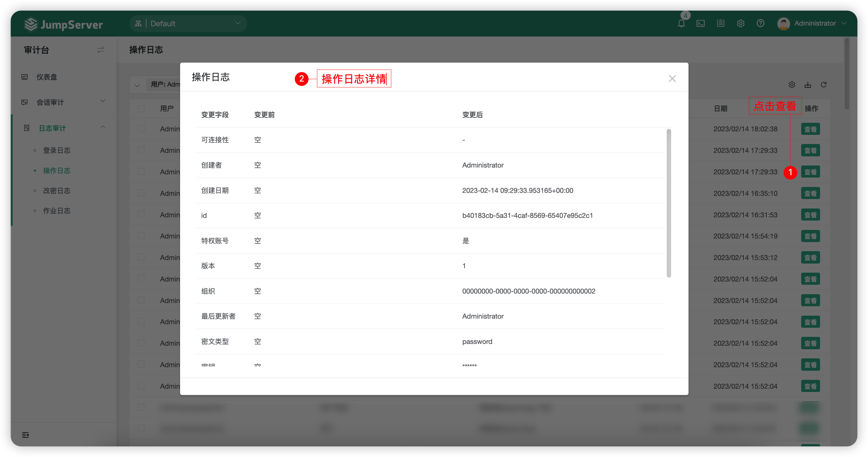Screen dimensions: 868x457
Task: Click the 密文类型 value password
Action: [477, 341]
